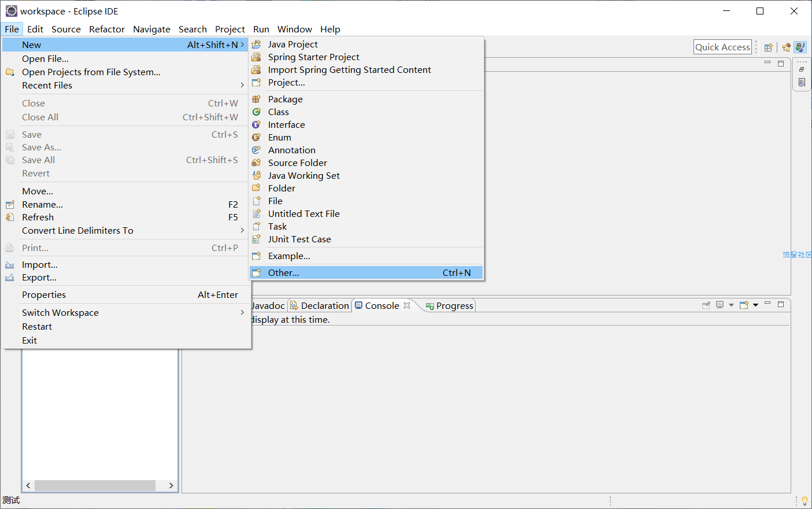The image size is (812, 509).
Task: Switch to the Javadoc tab
Action: click(x=269, y=305)
